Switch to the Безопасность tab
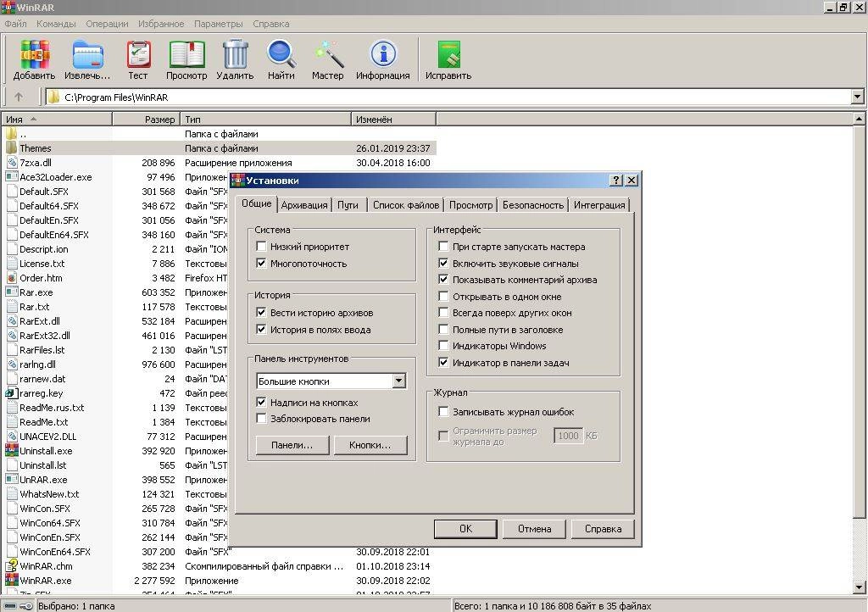 [x=533, y=205]
